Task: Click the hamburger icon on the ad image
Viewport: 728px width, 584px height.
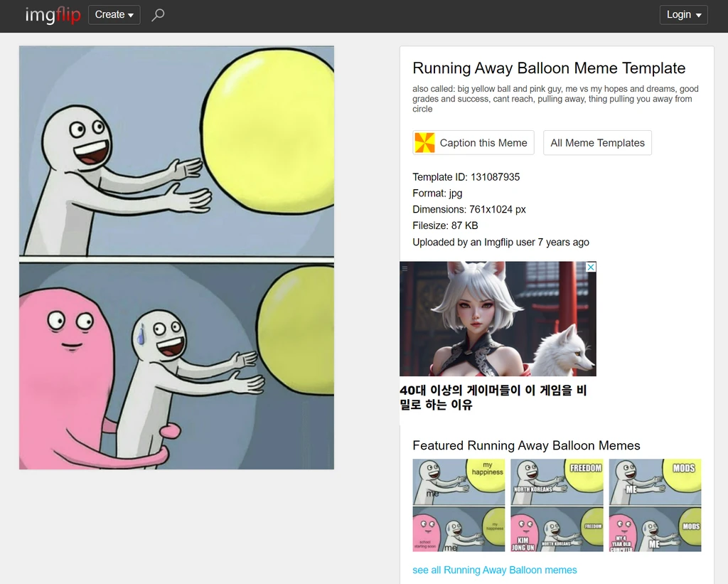Action: click(x=405, y=268)
